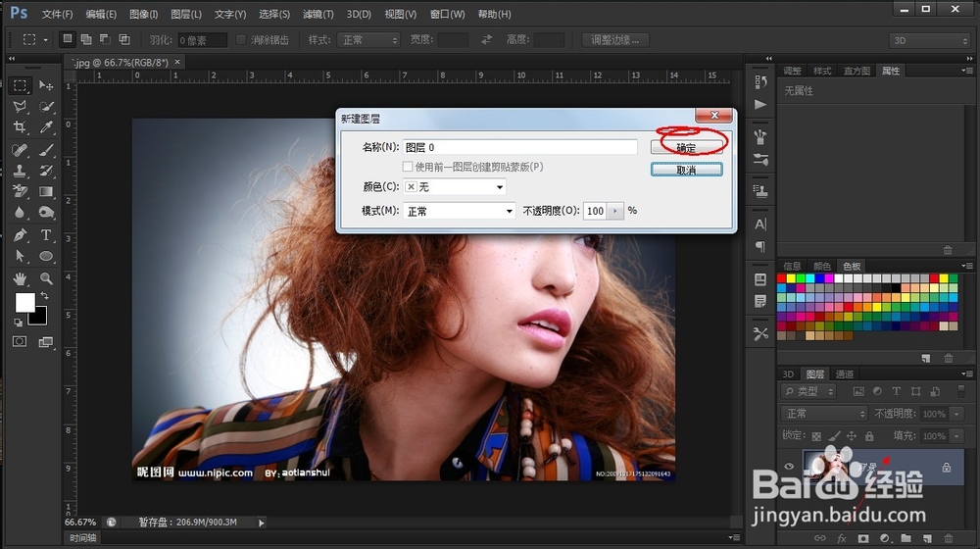This screenshot has width=980, height=549.
Task: Select the History Brush tool
Action: tap(46, 171)
